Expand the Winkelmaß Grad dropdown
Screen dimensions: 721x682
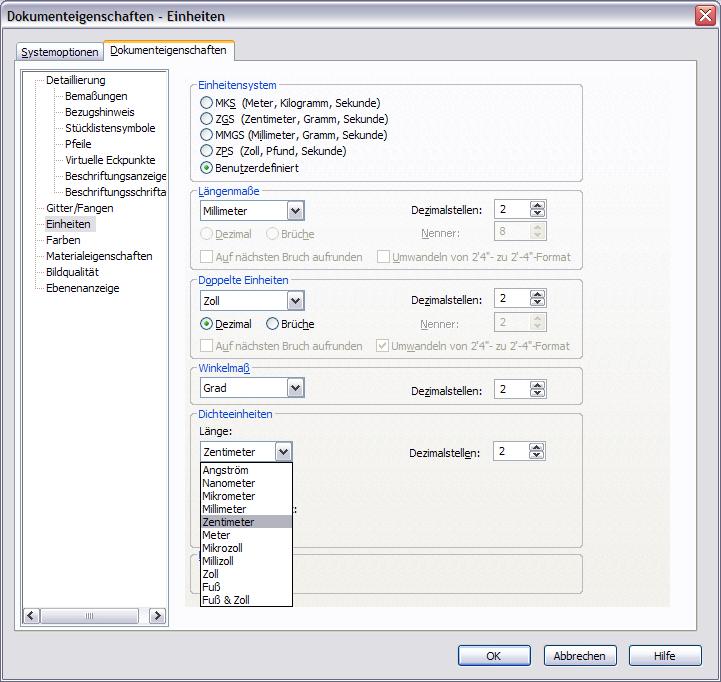(295, 388)
